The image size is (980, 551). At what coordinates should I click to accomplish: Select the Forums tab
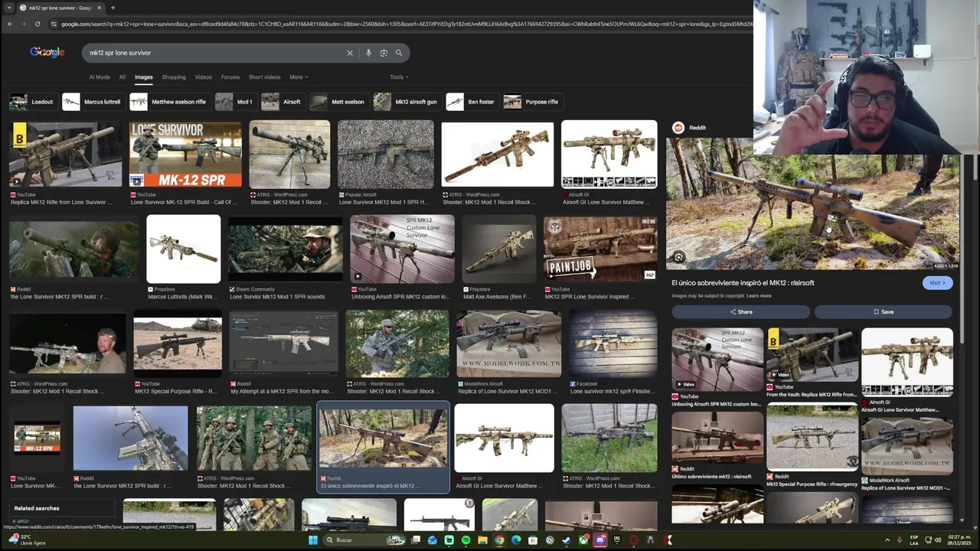[x=230, y=77]
